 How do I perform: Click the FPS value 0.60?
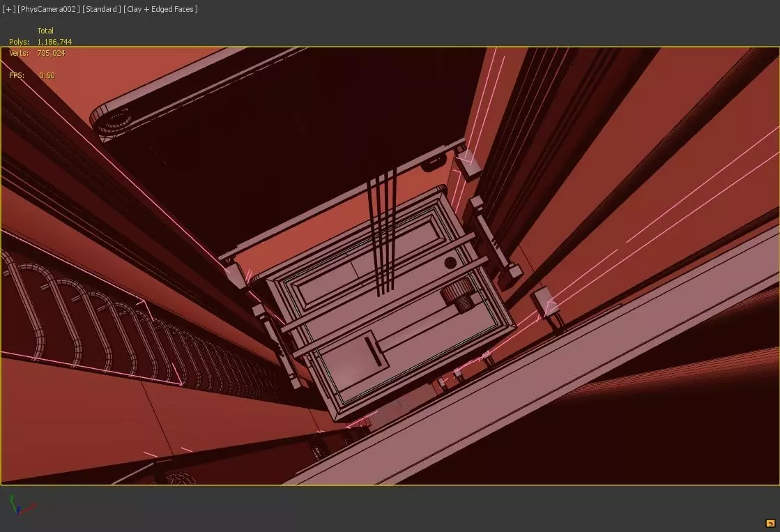click(47, 75)
